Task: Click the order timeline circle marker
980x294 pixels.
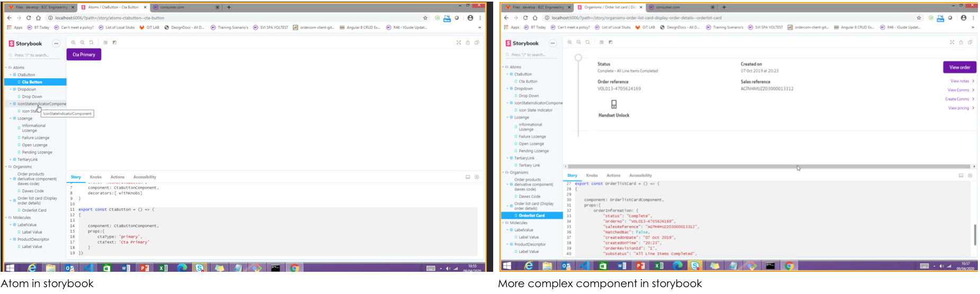Action: click(x=578, y=58)
